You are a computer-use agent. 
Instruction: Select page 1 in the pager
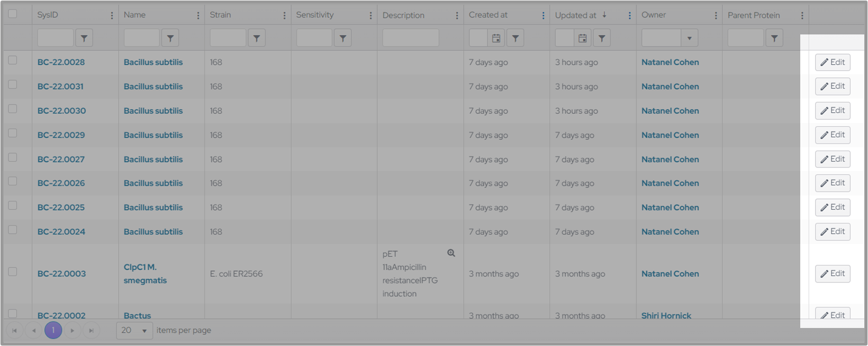53,331
